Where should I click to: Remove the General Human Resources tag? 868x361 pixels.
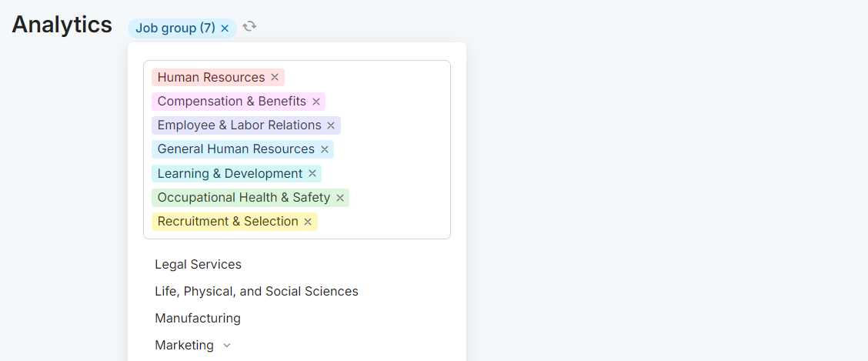[x=325, y=149]
